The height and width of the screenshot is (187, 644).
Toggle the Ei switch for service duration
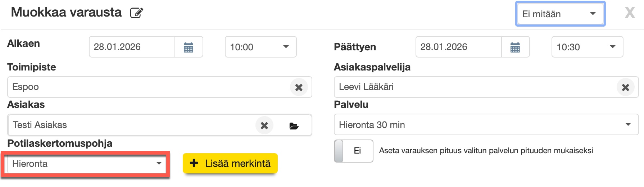[353, 151]
